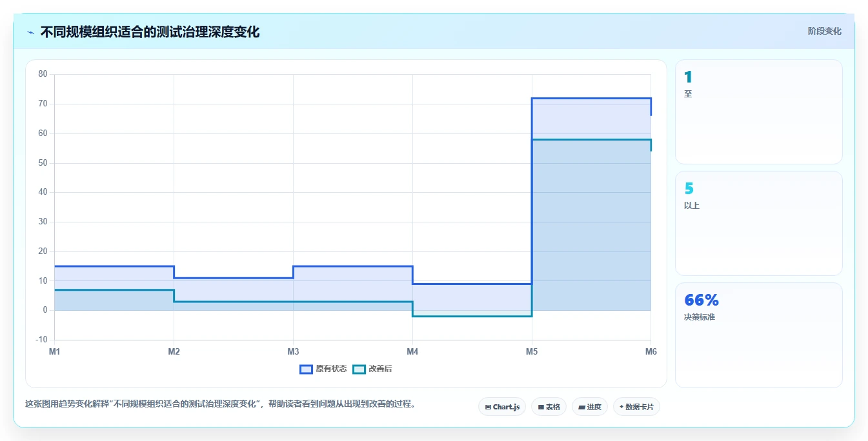Open the stat card showing 1 至

(x=759, y=112)
